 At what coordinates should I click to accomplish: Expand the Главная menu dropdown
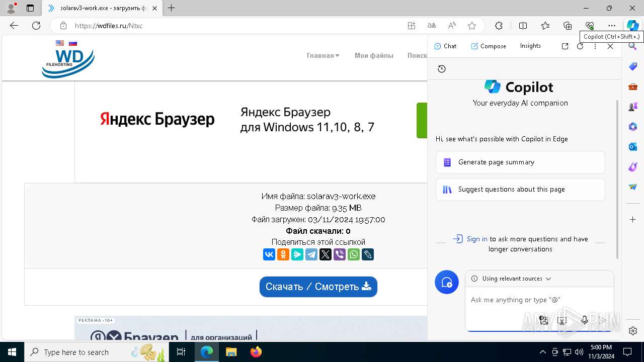pyautogui.click(x=323, y=56)
